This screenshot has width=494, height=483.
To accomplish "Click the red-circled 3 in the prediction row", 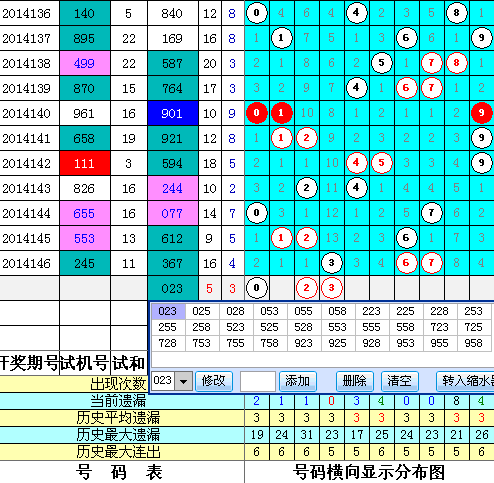I will click(331, 288).
